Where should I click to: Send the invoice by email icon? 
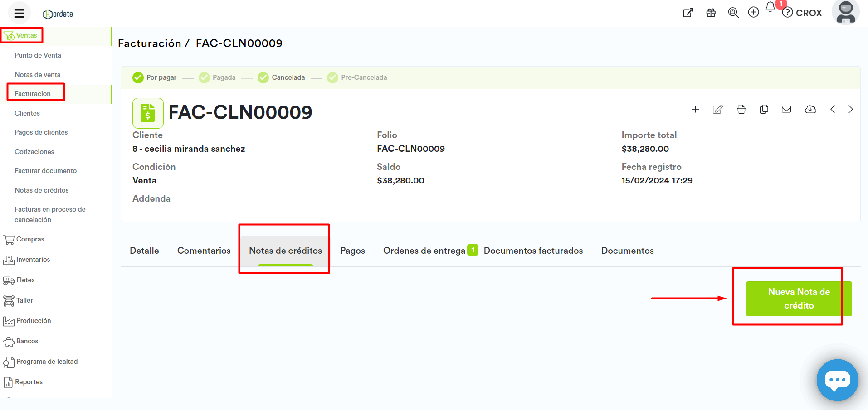[x=786, y=109]
